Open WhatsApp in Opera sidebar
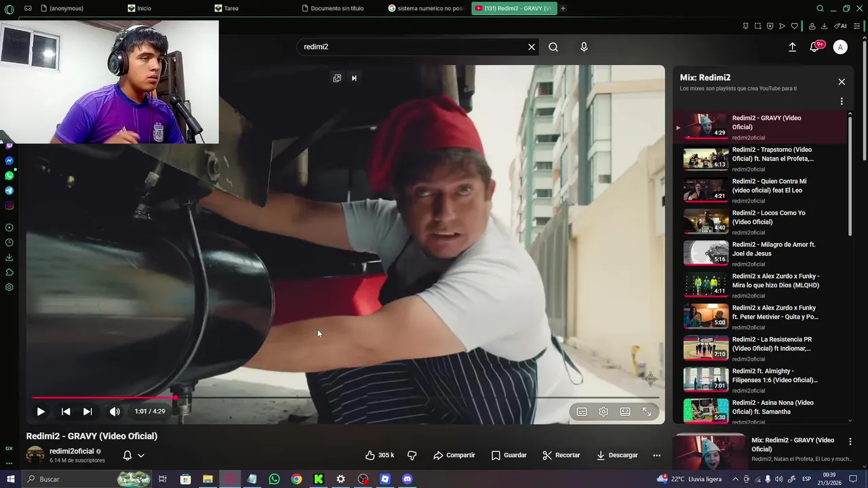This screenshot has width=868, height=488. [x=9, y=176]
